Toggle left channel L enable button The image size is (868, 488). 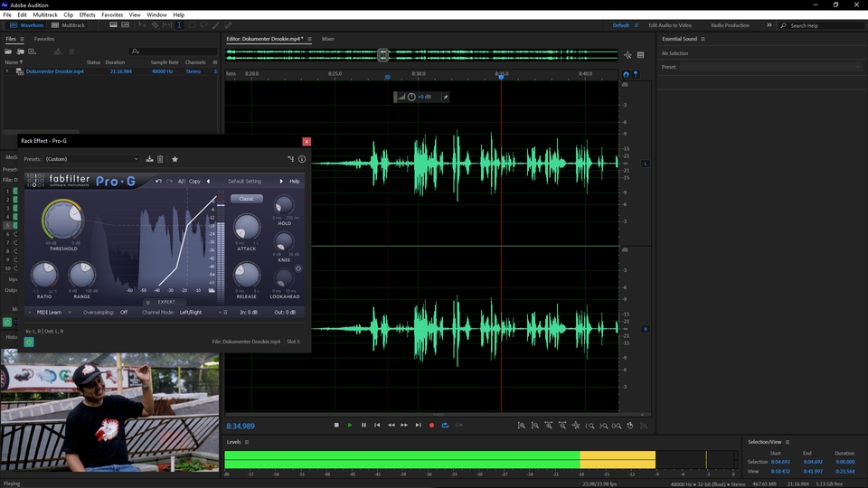point(645,164)
